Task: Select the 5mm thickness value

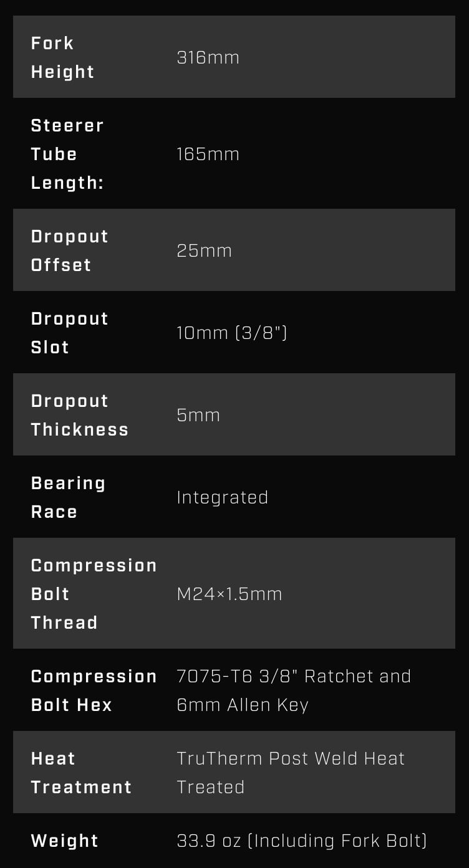Action: 198,416
